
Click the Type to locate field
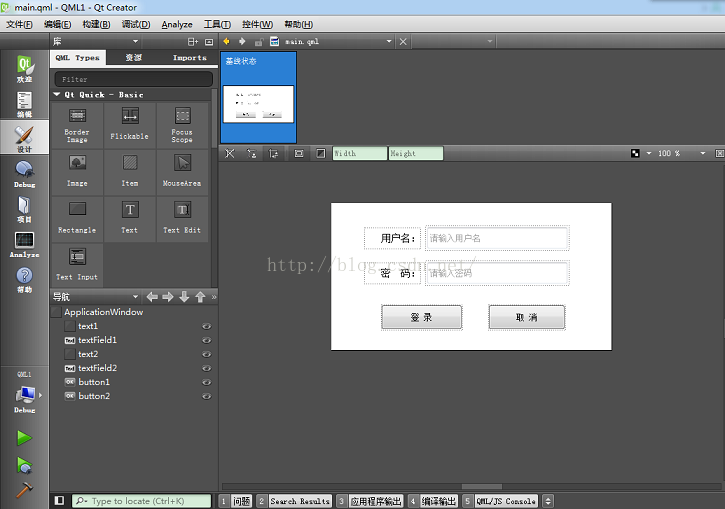click(141, 501)
